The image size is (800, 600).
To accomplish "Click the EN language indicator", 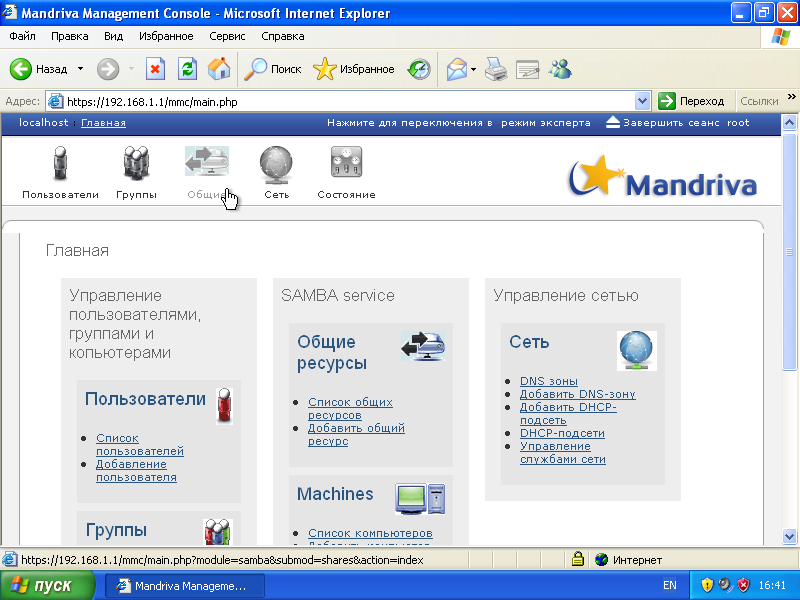I will tap(669, 585).
